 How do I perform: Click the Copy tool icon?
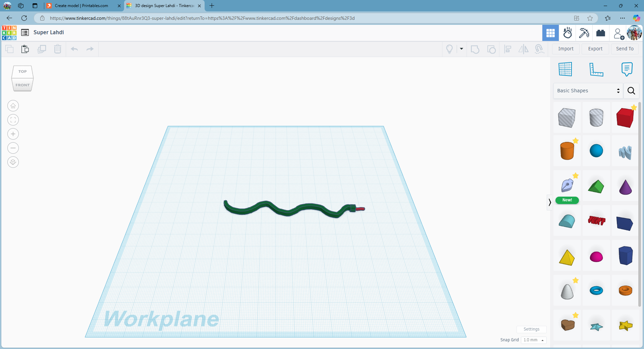[x=9, y=49]
